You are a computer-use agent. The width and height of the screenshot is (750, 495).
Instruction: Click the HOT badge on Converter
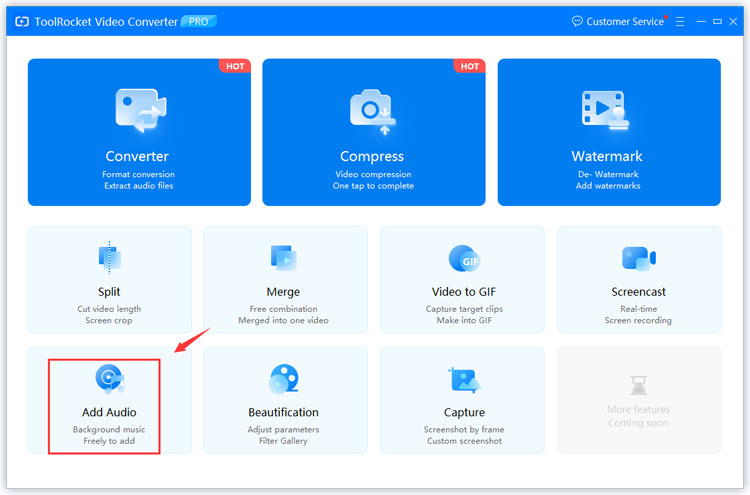pos(235,66)
